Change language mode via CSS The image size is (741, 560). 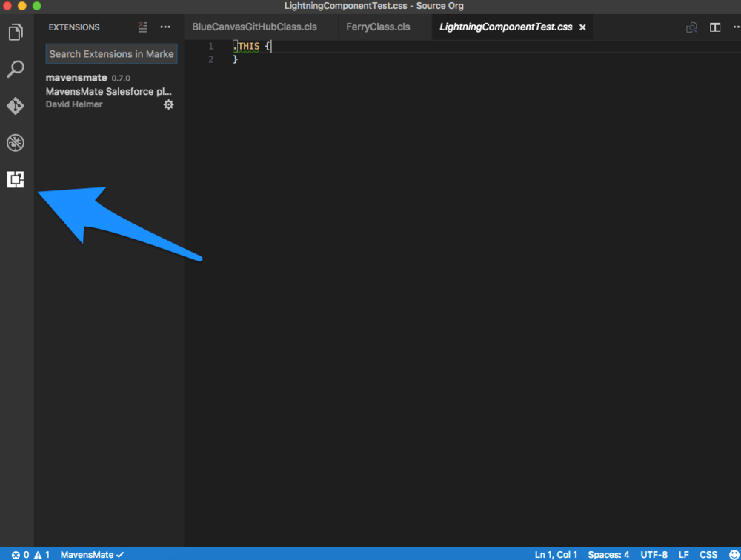pos(708,555)
